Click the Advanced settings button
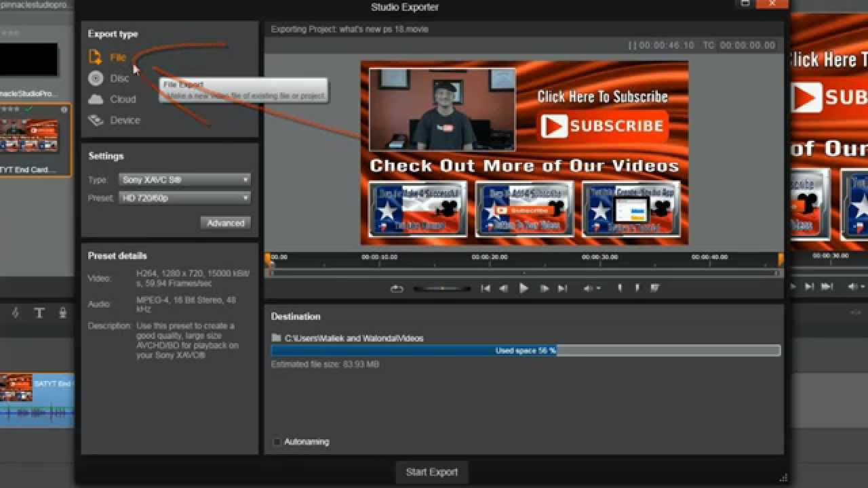Image resolution: width=868 pixels, height=488 pixels. coord(225,223)
